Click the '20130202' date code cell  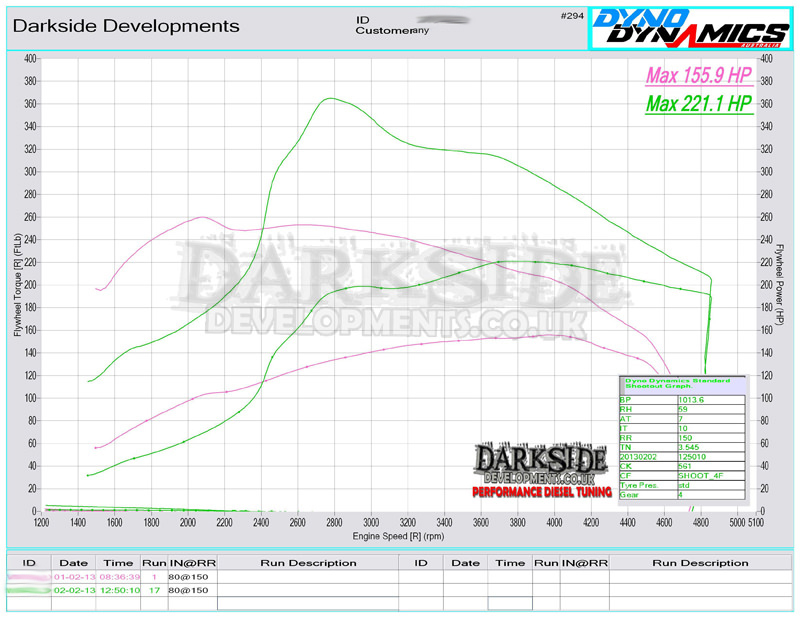click(x=638, y=457)
